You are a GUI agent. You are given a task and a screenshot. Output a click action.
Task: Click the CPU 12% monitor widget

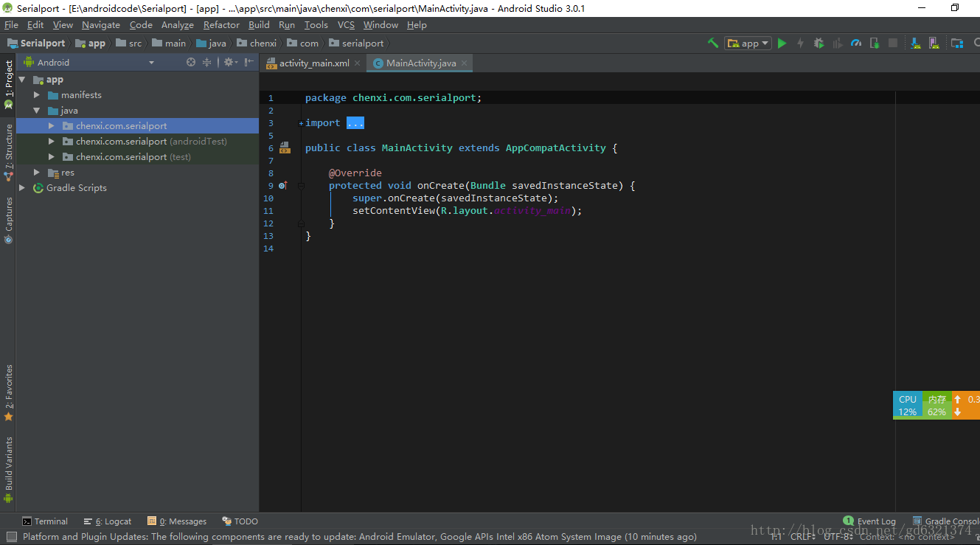908,405
